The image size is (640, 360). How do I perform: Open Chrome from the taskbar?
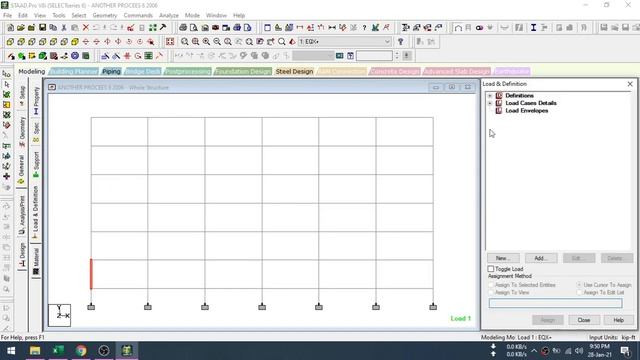click(81, 351)
